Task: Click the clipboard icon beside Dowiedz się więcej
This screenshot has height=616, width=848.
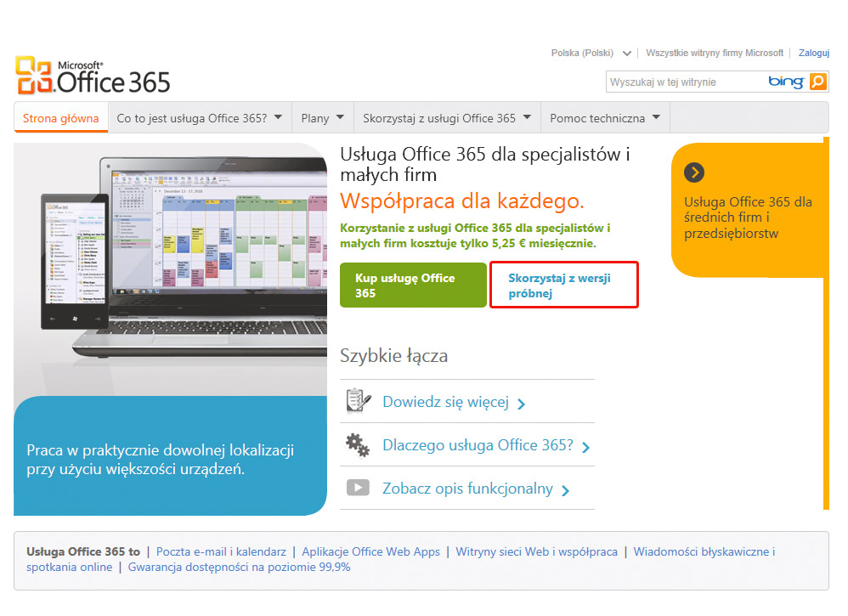Action: 358,401
